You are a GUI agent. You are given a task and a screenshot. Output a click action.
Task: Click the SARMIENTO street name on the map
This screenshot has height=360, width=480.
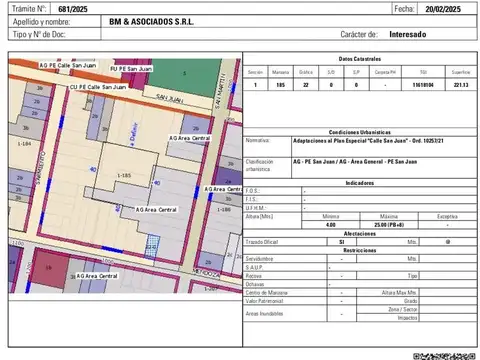(40, 168)
